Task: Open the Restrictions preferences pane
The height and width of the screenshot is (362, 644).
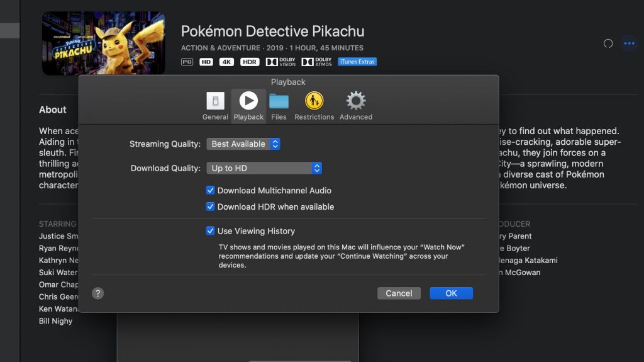Action: tap(314, 106)
